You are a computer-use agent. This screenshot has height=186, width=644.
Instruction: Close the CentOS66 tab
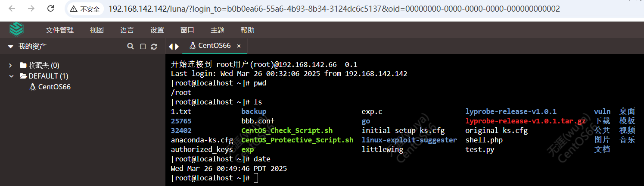pos(239,46)
